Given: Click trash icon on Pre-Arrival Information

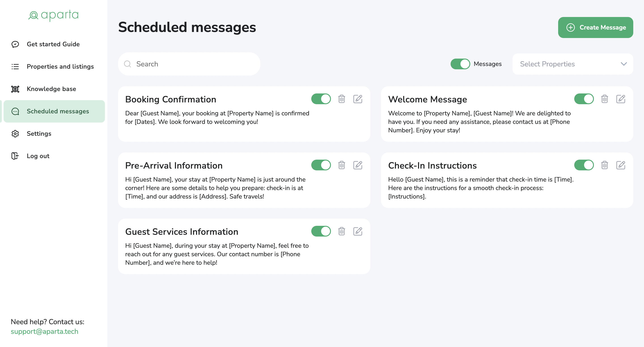Looking at the screenshot, I should pos(341,165).
